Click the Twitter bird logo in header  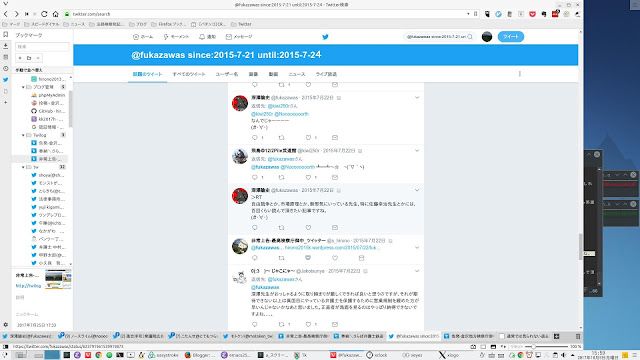325,37
